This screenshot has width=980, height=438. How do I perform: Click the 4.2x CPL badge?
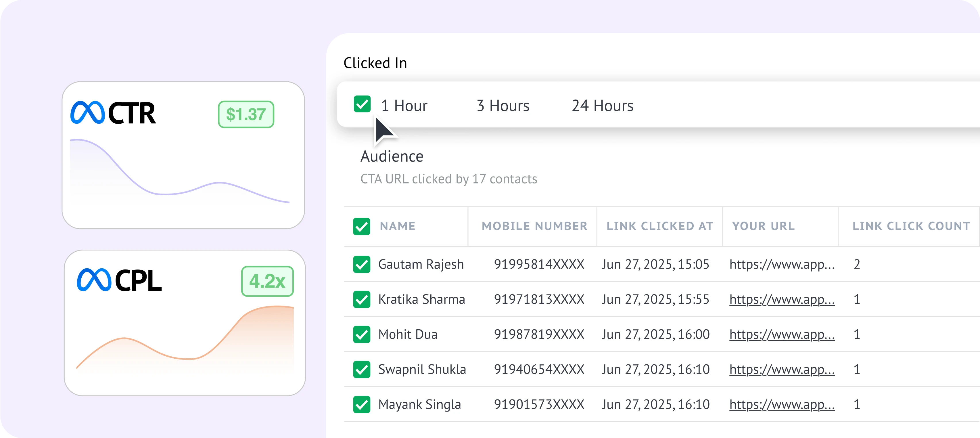(267, 281)
